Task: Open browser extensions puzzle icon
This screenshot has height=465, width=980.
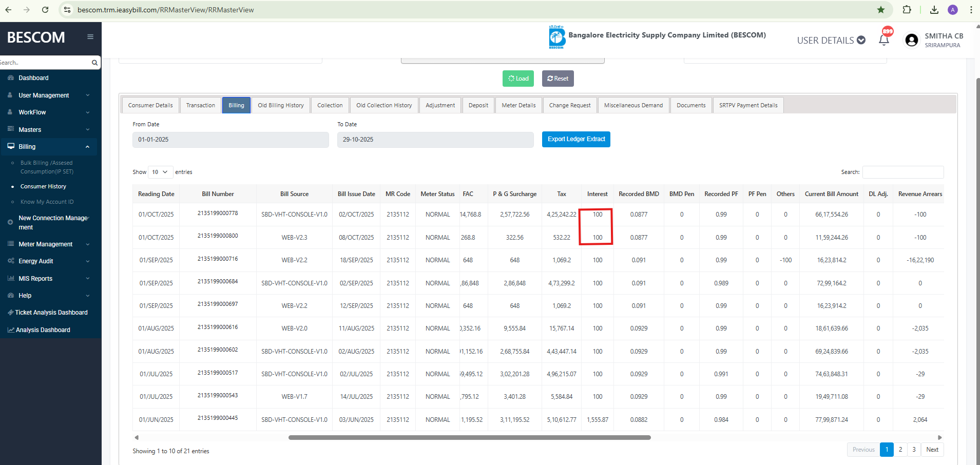Action: 907,10
